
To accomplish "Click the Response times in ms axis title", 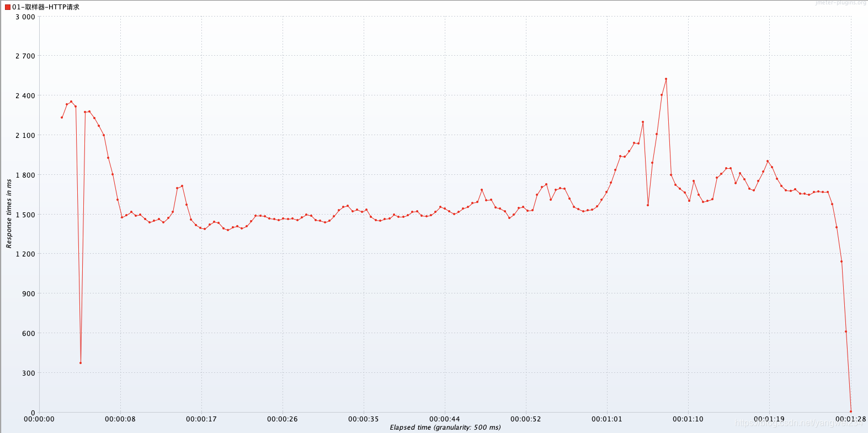I will [9, 213].
